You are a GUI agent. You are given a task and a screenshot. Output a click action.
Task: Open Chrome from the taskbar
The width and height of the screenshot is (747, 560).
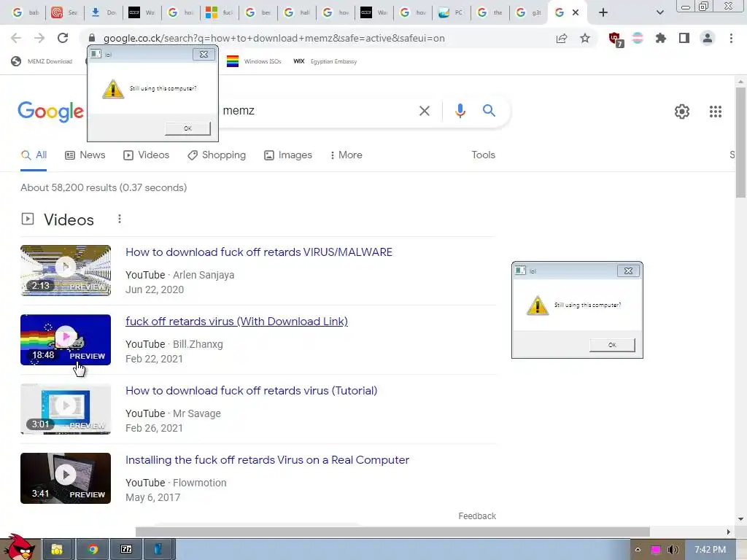point(93,550)
